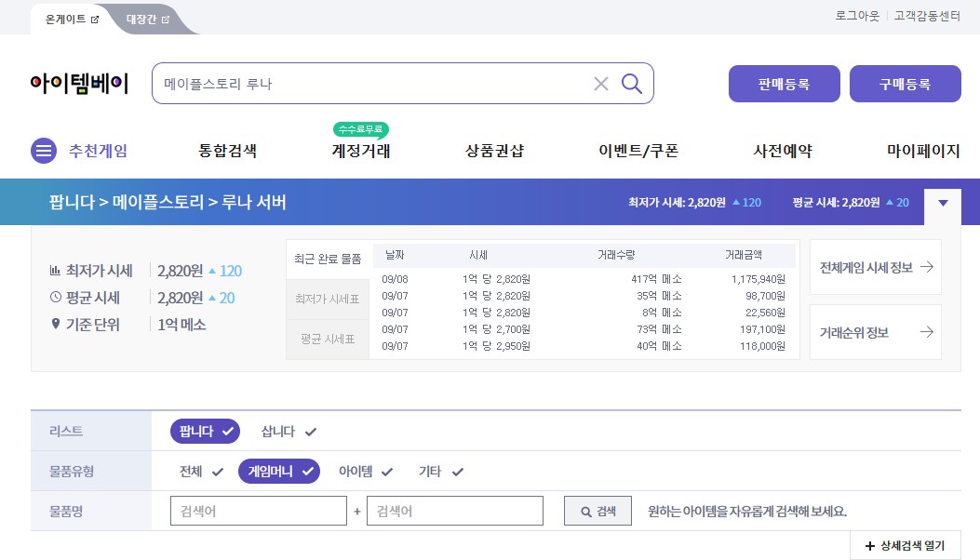Open the 전체게임 시세정보 link

(x=876, y=267)
